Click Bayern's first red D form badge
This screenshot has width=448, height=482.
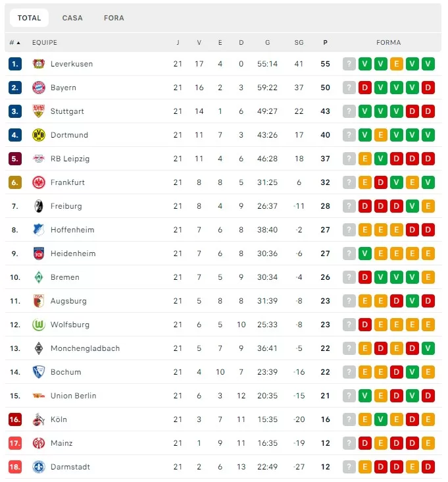pos(365,88)
